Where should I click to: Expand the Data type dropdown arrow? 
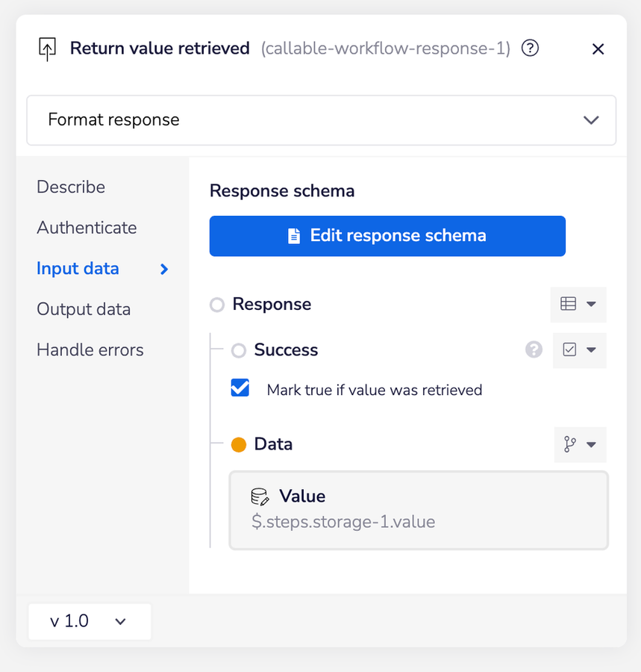591,444
